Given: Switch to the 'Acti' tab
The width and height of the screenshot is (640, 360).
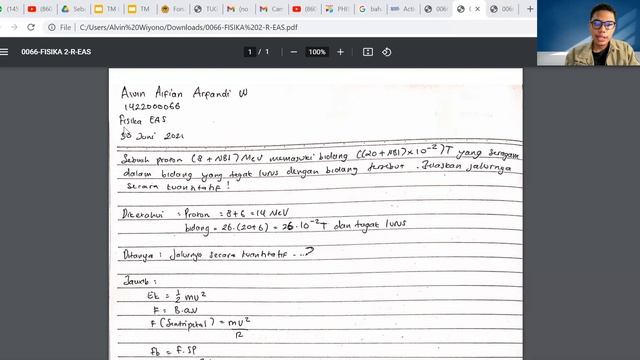Looking at the screenshot, I should point(404,9).
